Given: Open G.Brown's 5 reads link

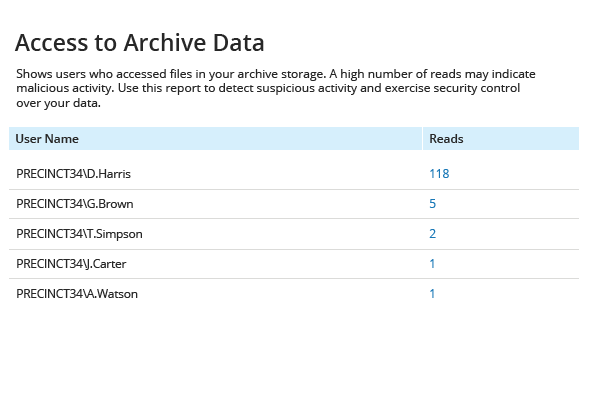Looking at the screenshot, I should coord(432,204).
